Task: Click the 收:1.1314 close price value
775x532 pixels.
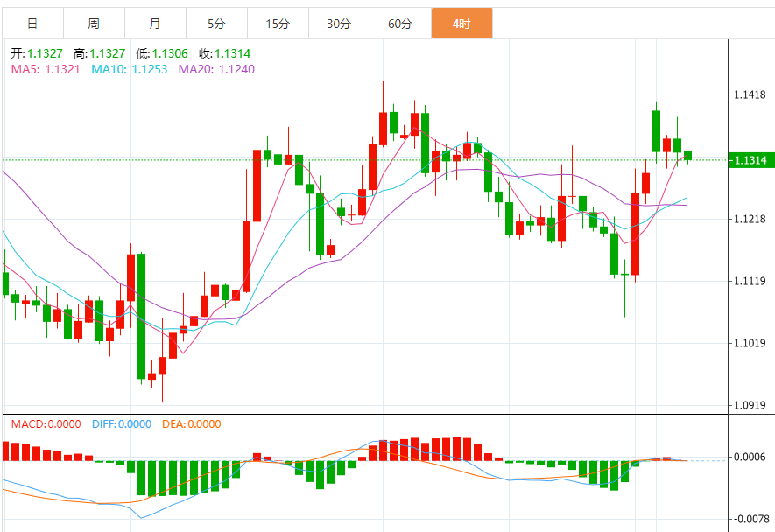Action: click(225, 53)
